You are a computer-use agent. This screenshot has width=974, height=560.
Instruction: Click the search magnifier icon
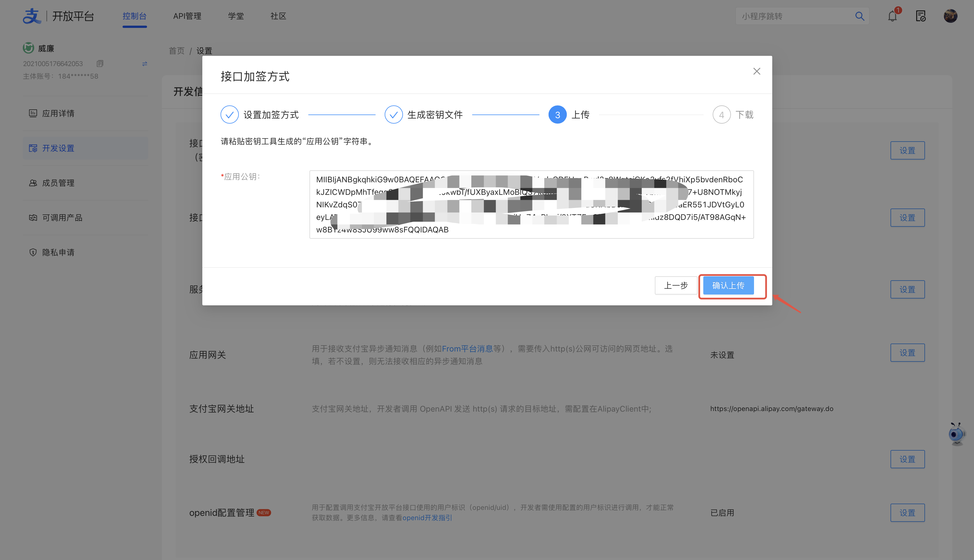click(859, 16)
